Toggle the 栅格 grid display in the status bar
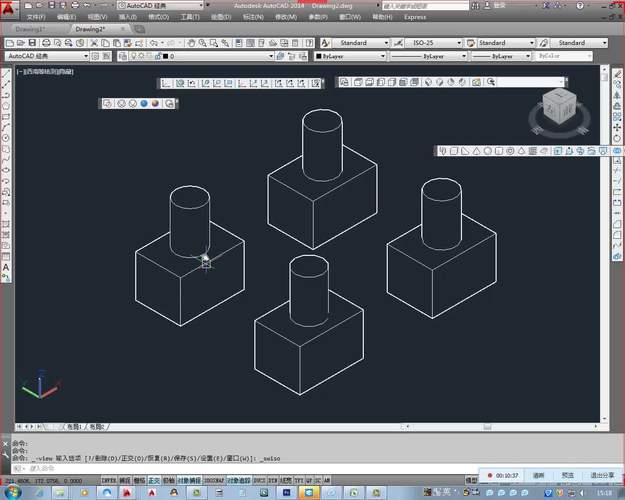This screenshot has width=625, height=500. point(139,480)
